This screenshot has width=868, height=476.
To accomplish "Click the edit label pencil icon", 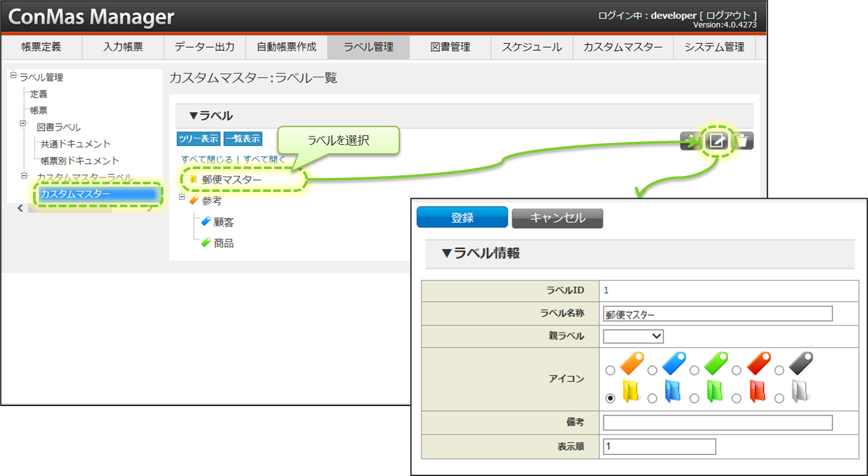I will click(x=717, y=140).
